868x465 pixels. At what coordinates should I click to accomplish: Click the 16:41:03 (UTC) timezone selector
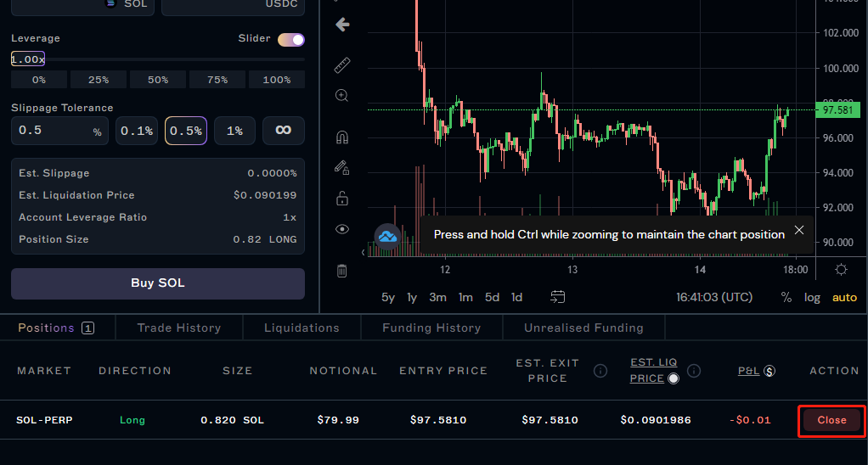(714, 298)
